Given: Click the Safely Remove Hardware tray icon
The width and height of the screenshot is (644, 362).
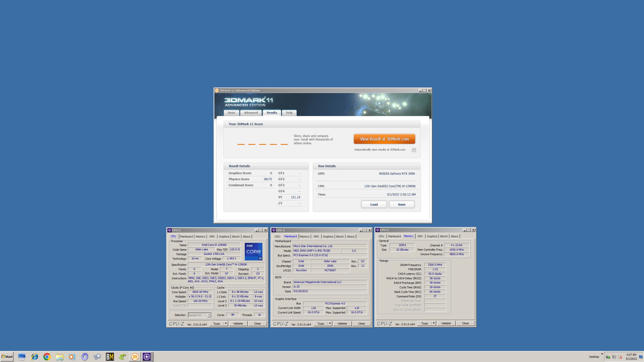Looking at the screenshot, I should [x=608, y=357].
